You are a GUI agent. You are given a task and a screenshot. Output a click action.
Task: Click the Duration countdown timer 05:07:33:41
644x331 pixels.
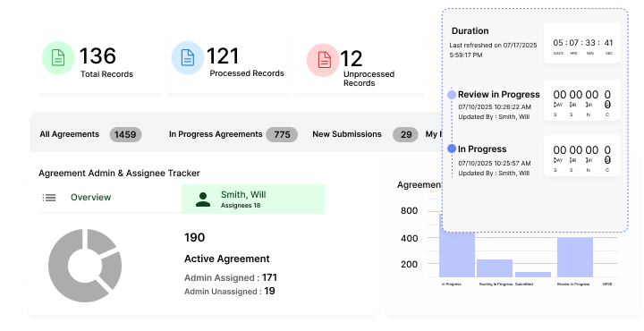(x=582, y=43)
